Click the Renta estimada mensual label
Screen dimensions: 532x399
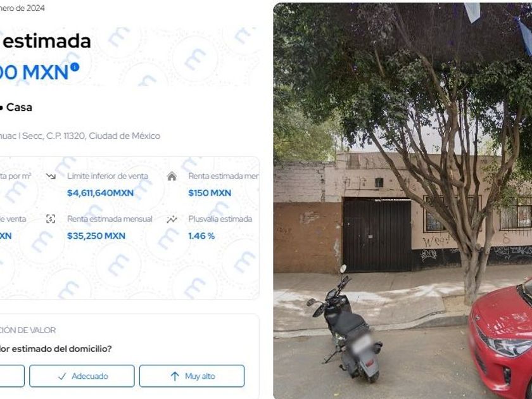[x=110, y=219]
